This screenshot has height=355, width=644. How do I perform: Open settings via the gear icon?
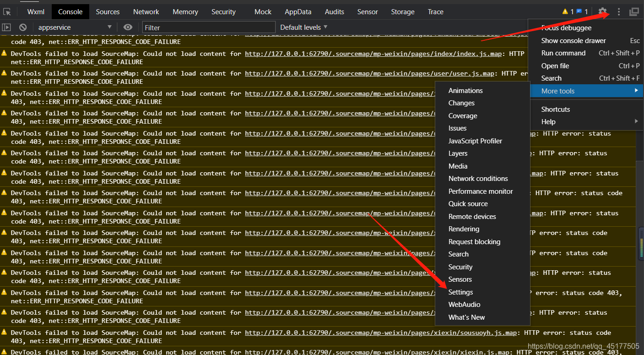tap(603, 12)
